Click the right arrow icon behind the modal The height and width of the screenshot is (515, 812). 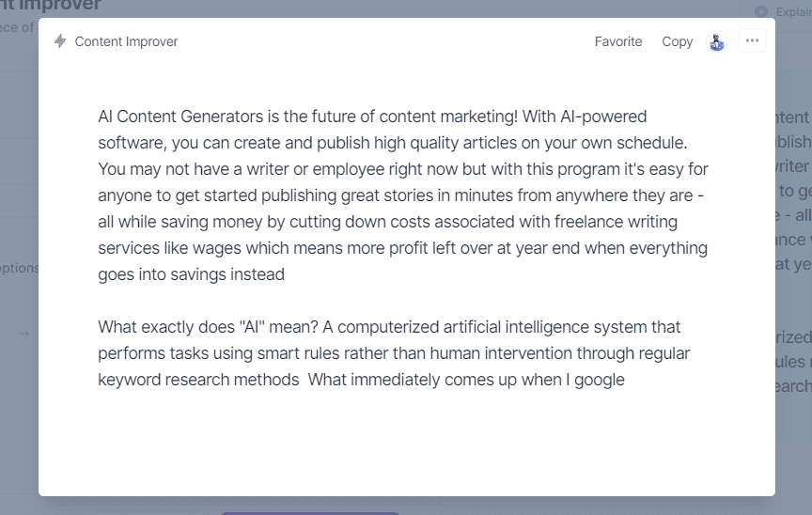click(x=23, y=334)
